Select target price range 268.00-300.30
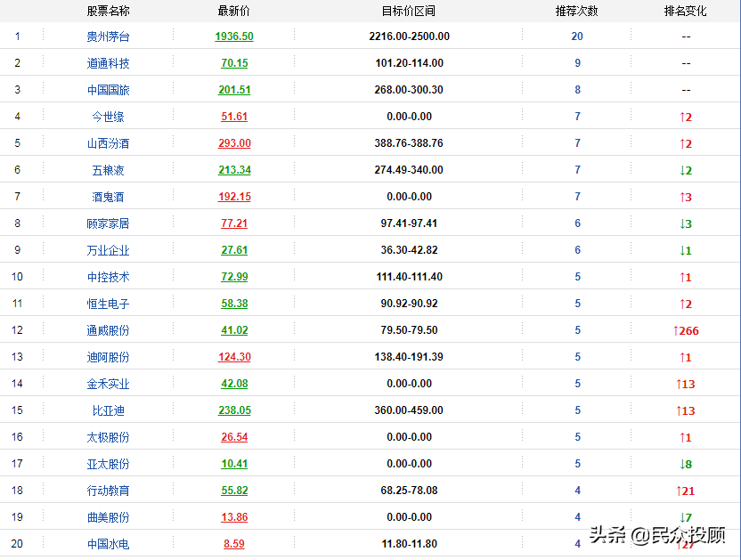This screenshot has width=741, height=560. pyautogui.click(x=409, y=90)
